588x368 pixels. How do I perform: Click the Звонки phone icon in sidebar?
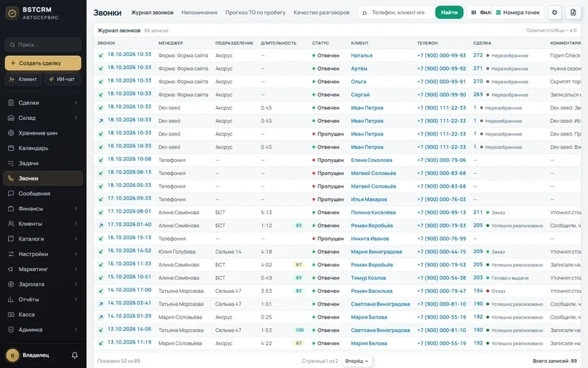tap(11, 178)
